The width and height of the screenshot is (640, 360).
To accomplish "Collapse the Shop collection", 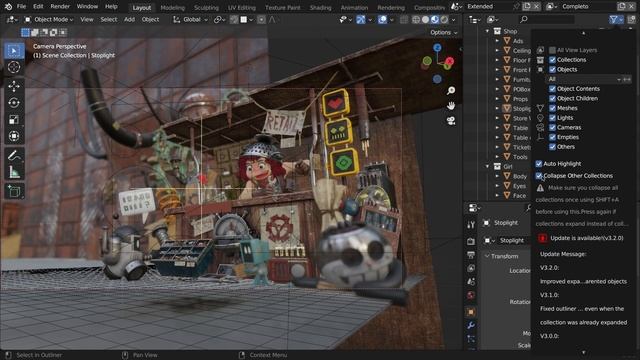I will [x=487, y=31].
